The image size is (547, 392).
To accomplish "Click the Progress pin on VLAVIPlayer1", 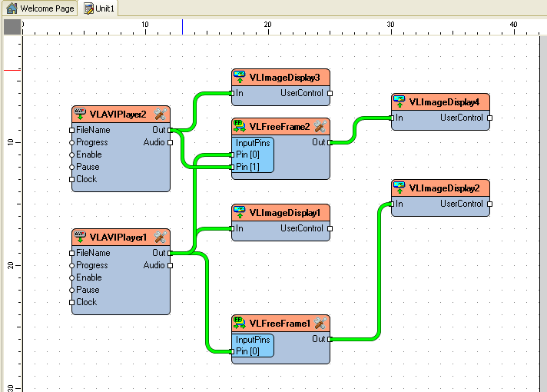I will pyautogui.click(x=72, y=265).
